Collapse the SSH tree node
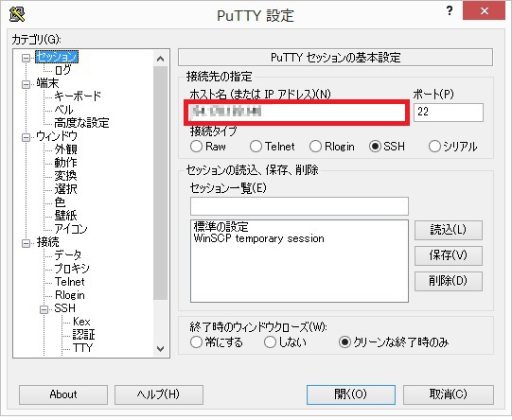The image size is (512, 420). click(x=44, y=309)
